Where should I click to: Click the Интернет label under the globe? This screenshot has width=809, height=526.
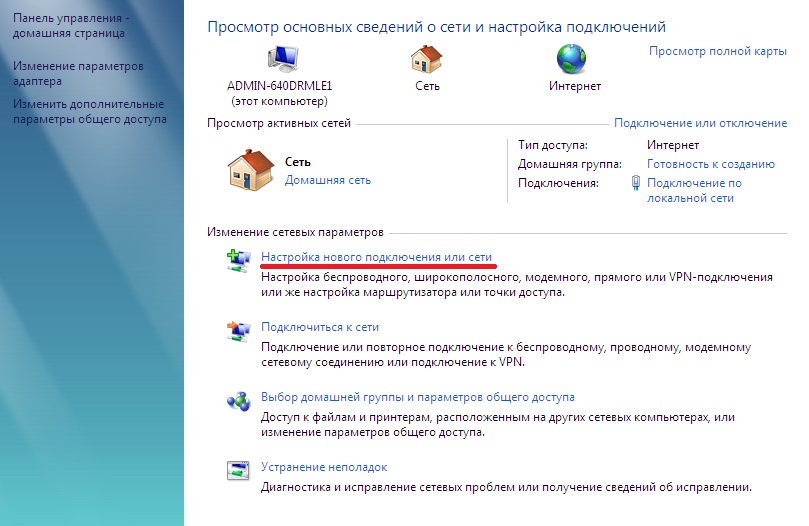click(x=575, y=86)
